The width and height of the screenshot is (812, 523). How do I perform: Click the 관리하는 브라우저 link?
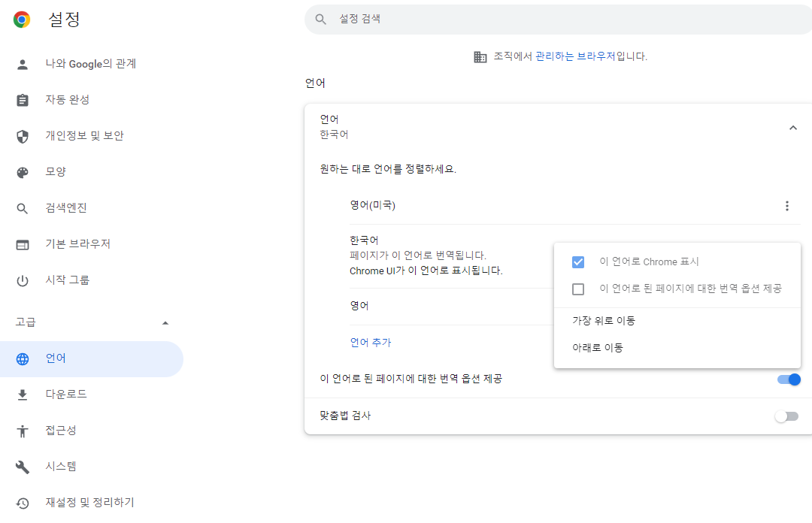click(x=575, y=56)
